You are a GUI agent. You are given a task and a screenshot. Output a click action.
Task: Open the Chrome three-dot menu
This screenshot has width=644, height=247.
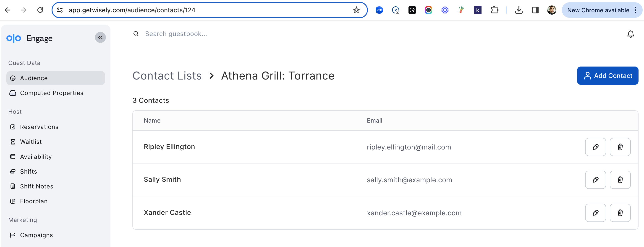coord(635,10)
